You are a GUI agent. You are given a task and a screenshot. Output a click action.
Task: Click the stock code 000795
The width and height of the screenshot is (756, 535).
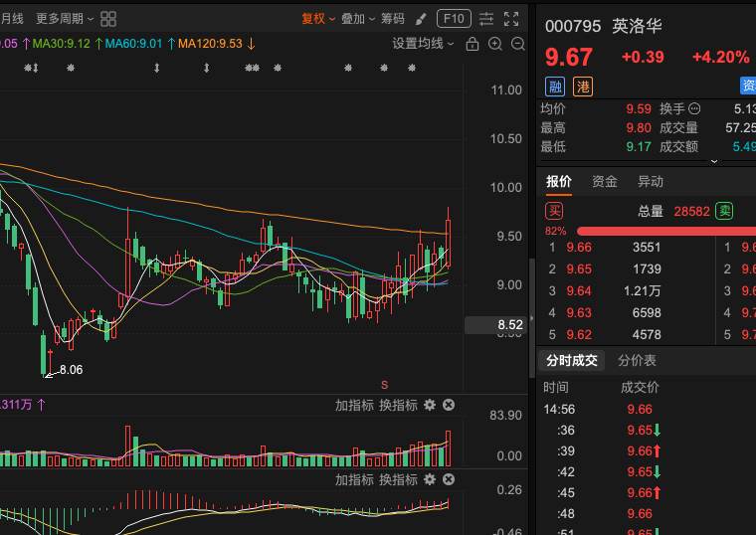click(x=573, y=26)
